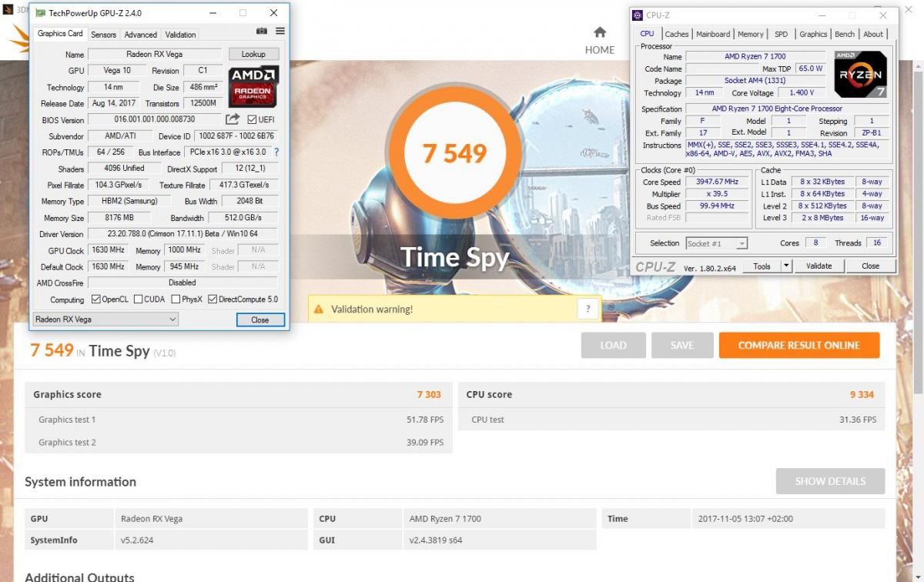Click the question mark help button beside validation warning
The height and width of the screenshot is (582, 924).
click(588, 309)
